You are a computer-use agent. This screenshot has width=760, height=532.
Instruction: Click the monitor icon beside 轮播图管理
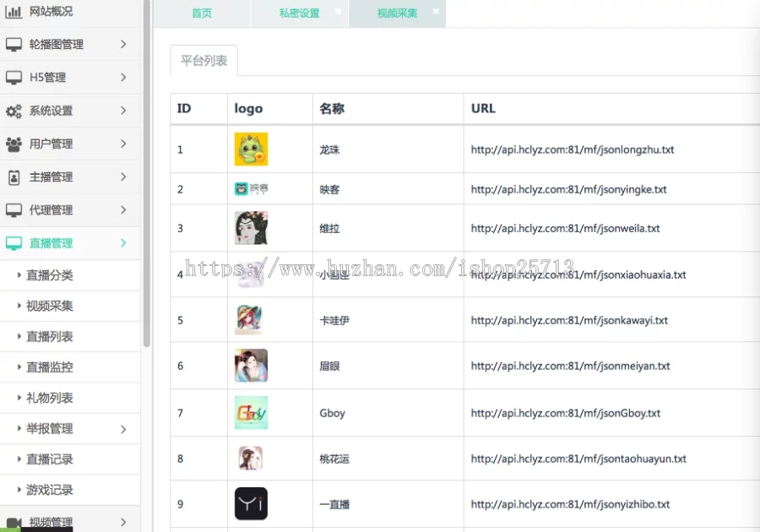(x=14, y=45)
